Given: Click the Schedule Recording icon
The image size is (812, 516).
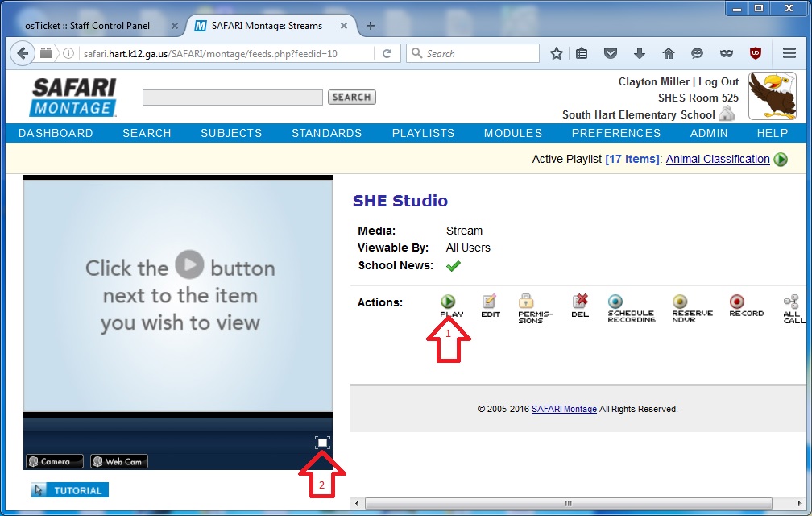Looking at the screenshot, I should pos(615,302).
